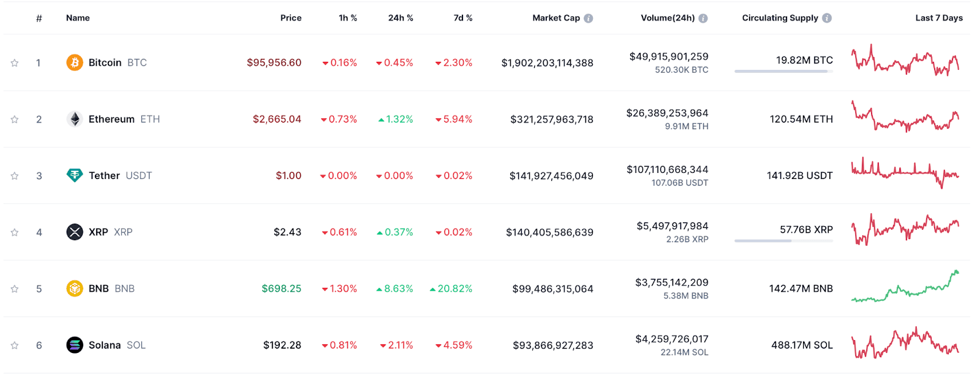Toggle the watchlist star for Ethereum
Viewport: 980px width, 375px height.
[15, 119]
